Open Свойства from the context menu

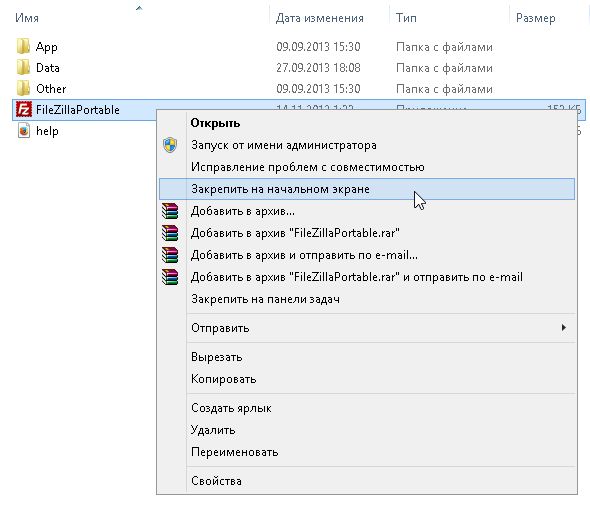[367, 481]
